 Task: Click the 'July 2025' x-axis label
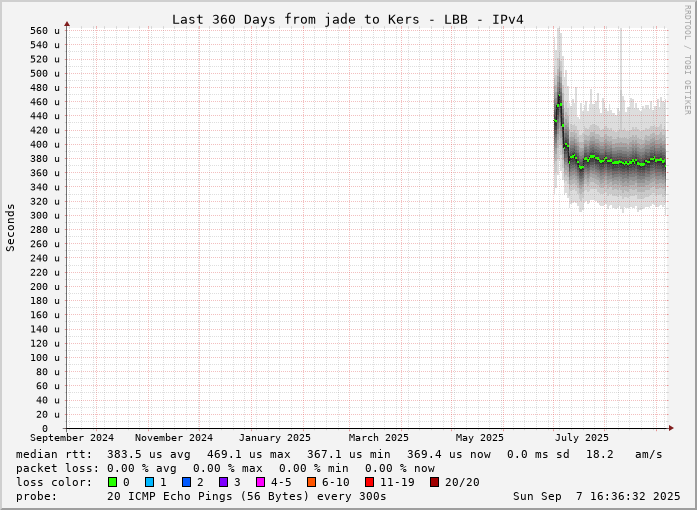tap(581, 438)
